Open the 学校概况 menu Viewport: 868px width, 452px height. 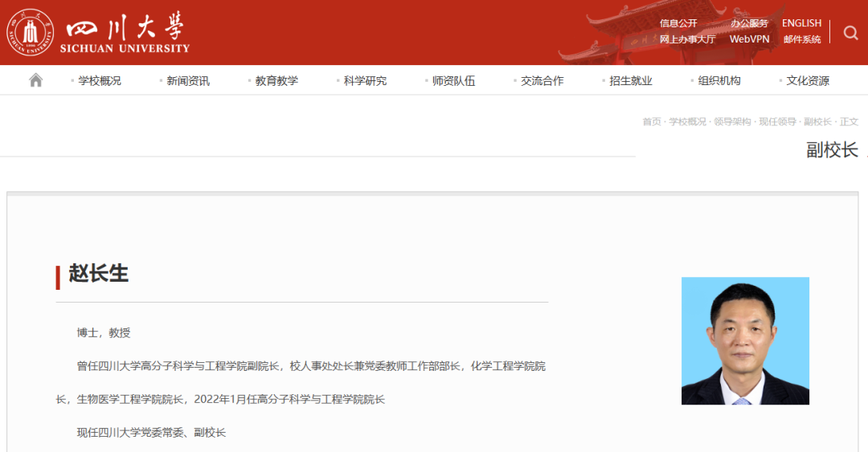pyautogui.click(x=100, y=81)
